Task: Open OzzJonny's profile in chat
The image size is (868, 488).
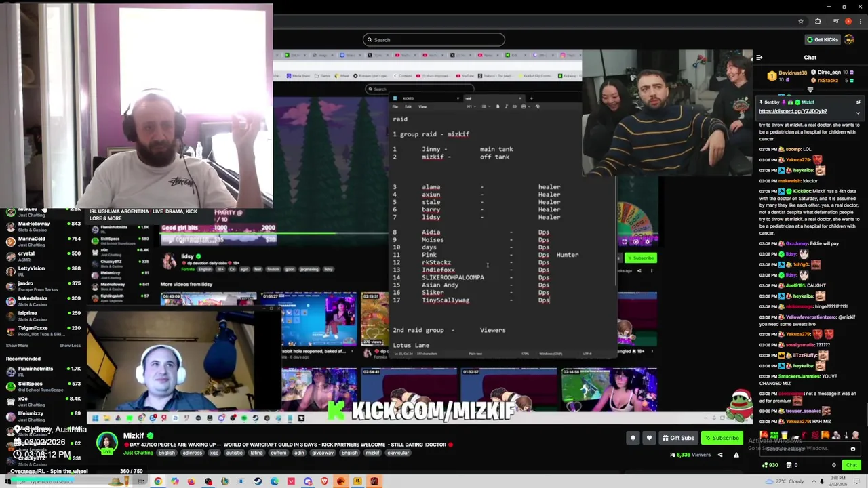Action: click(797, 243)
